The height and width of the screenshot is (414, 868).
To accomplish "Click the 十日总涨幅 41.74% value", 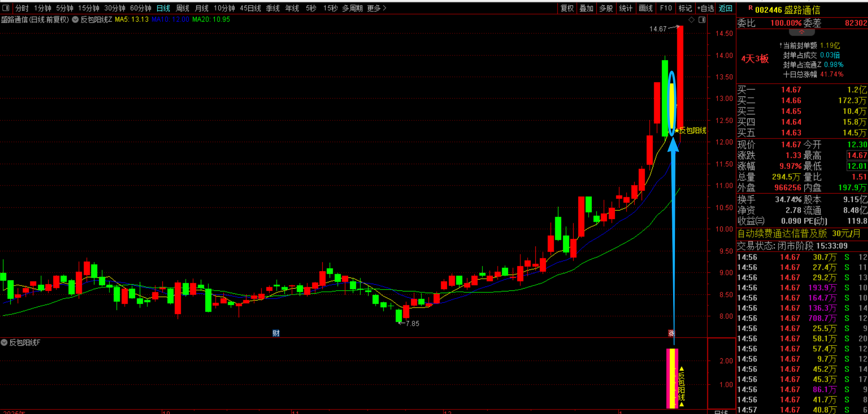I will click(832, 74).
